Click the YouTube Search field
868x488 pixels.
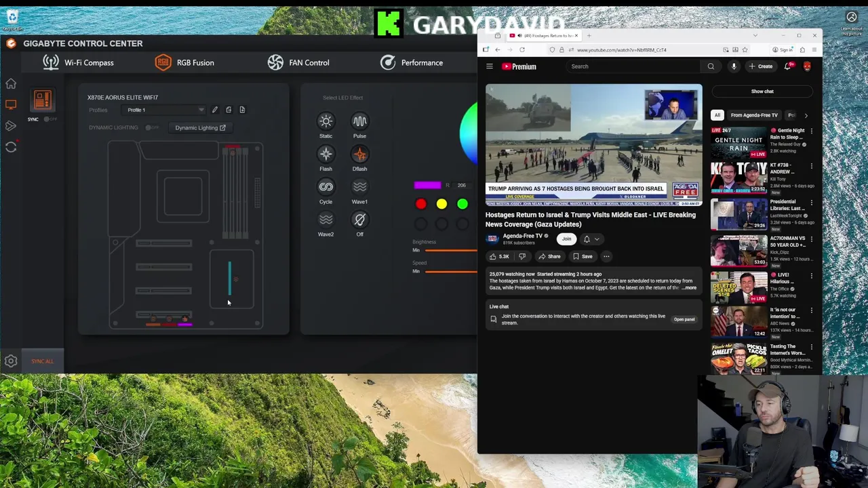[634, 66]
